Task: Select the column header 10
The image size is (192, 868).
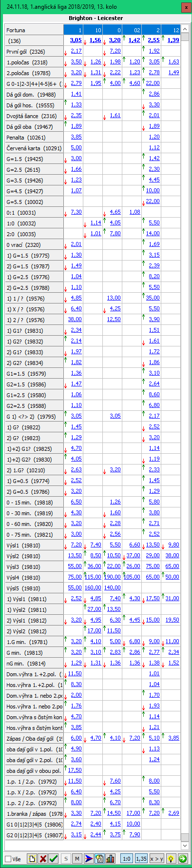Action: [93, 30]
